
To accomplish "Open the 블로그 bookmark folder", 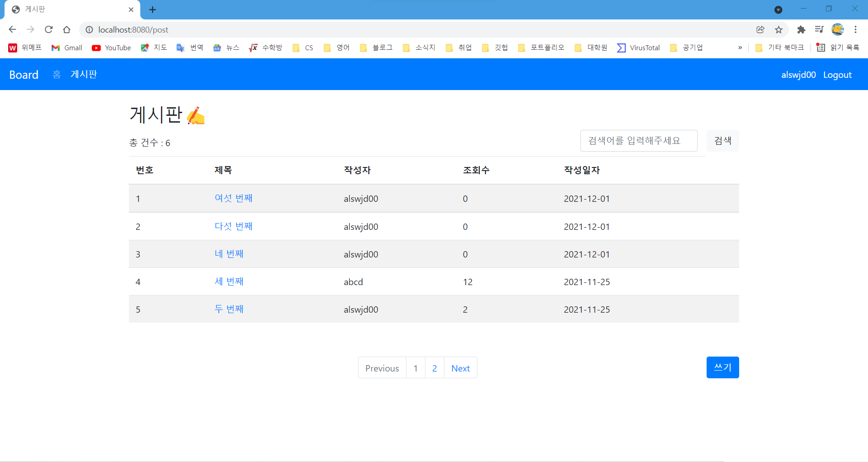I will [x=376, y=48].
